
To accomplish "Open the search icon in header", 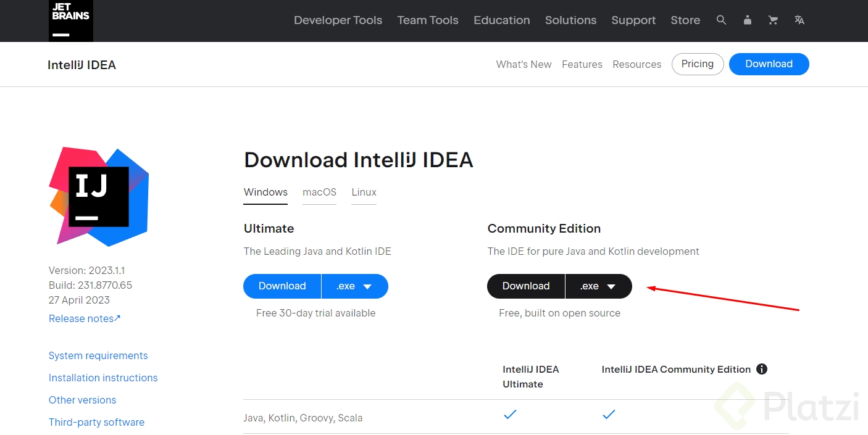I will (721, 20).
